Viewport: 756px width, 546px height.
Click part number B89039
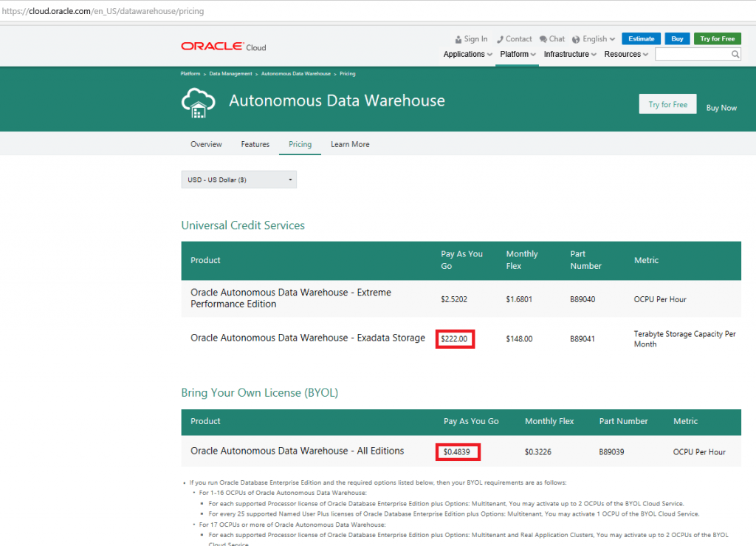click(x=611, y=452)
